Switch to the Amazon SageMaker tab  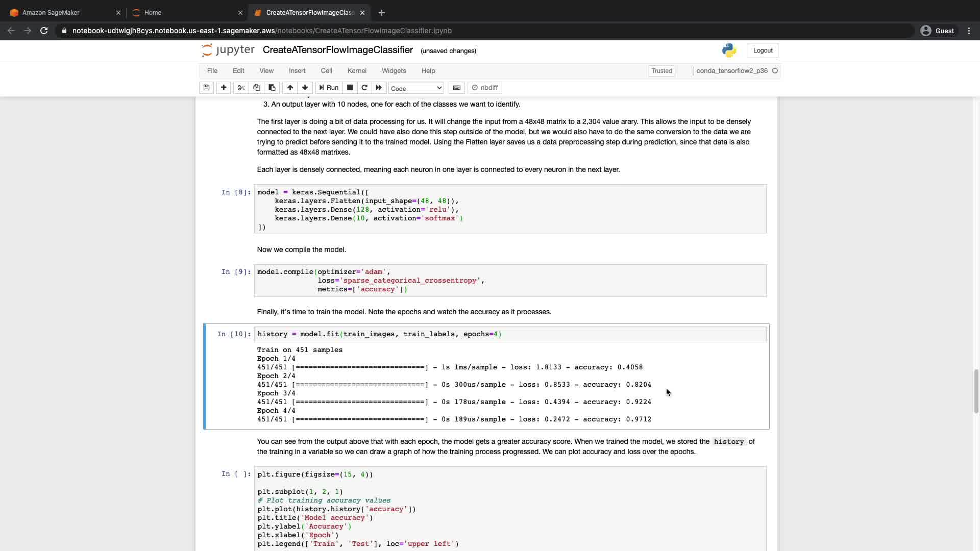(51, 13)
